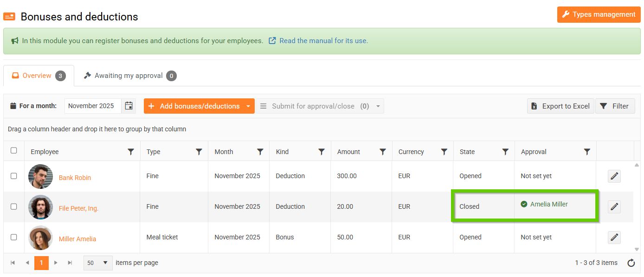This screenshot has height=277, width=644.
Task: Go to the next page arrow
Action: (56, 263)
